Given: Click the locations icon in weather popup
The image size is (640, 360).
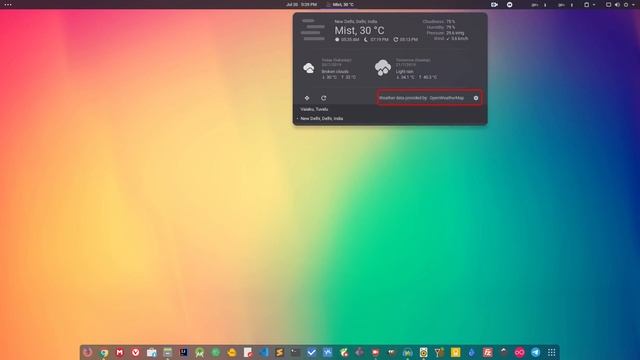Looking at the screenshot, I should (x=307, y=98).
